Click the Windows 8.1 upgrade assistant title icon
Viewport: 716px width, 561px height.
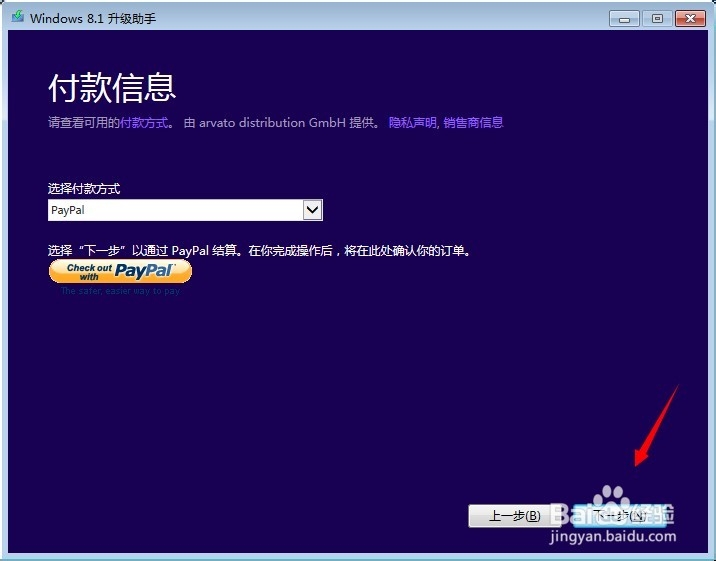pyautogui.click(x=18, y=17)
